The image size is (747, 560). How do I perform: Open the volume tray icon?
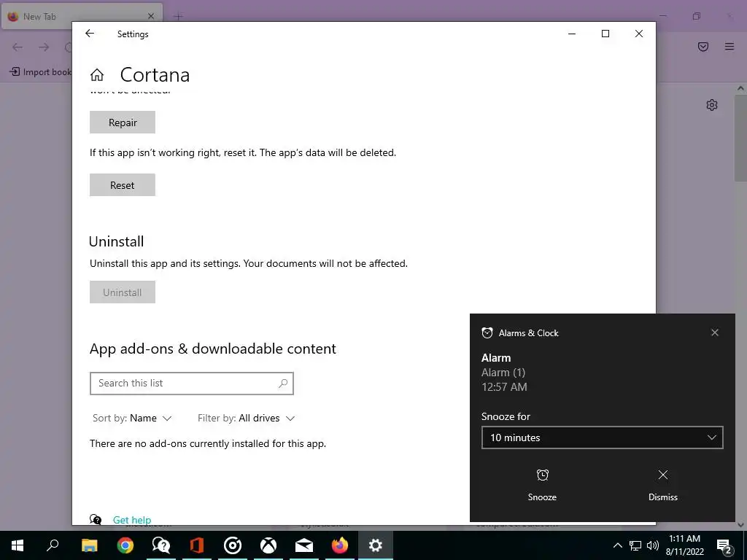[x=653, y=545]
